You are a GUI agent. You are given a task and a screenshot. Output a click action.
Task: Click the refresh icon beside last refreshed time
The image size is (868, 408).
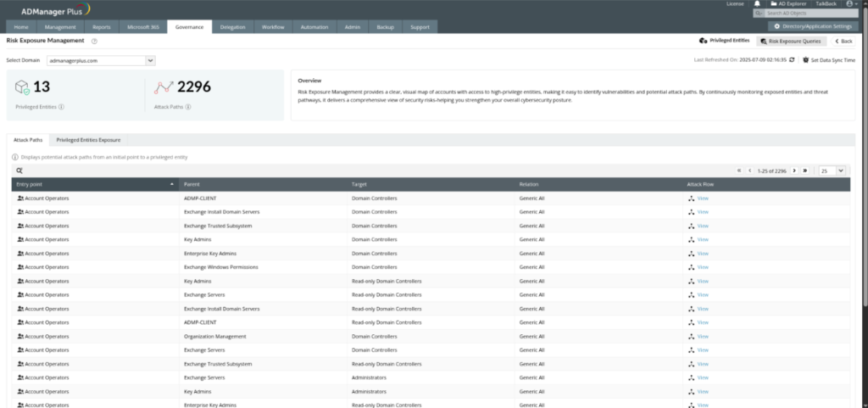(793, 60)
